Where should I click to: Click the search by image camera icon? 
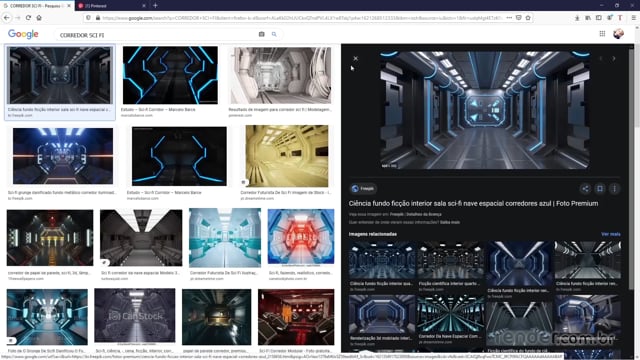pos(261,34)
